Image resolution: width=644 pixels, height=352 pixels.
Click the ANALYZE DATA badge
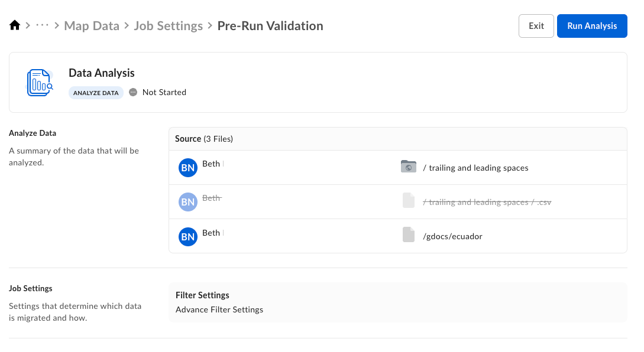point(96,93)
